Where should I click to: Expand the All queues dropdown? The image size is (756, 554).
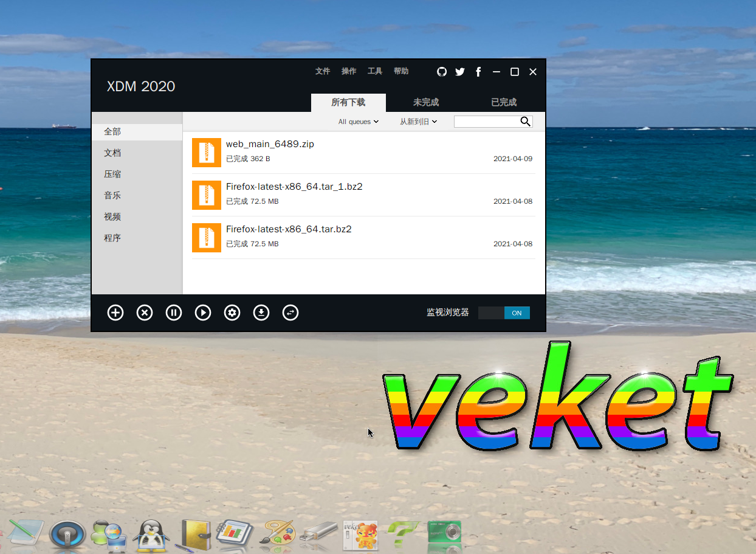point(359,122)
